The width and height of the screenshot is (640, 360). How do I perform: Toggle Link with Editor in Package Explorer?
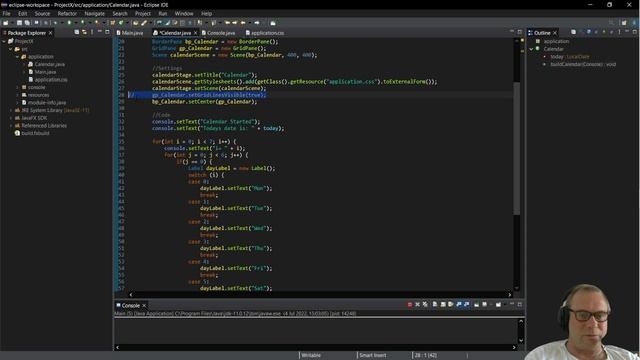coord(84,32)
